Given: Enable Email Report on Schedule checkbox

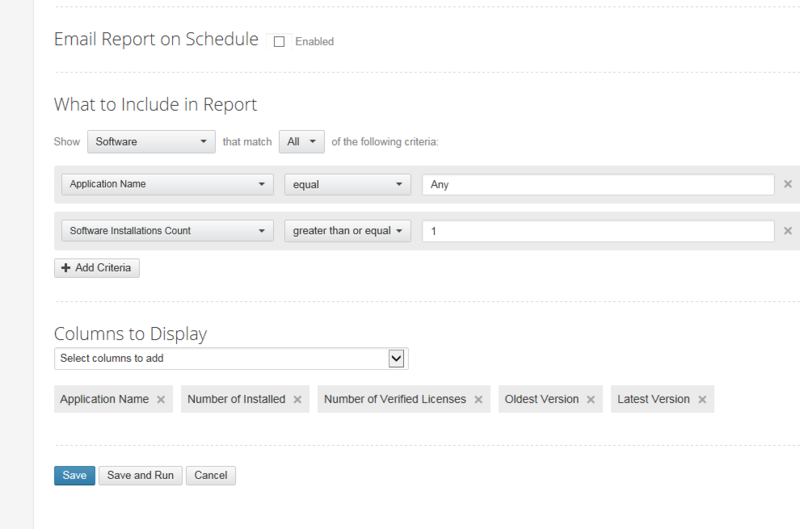Looking at the screenshot, I should [x=279, y=42].
